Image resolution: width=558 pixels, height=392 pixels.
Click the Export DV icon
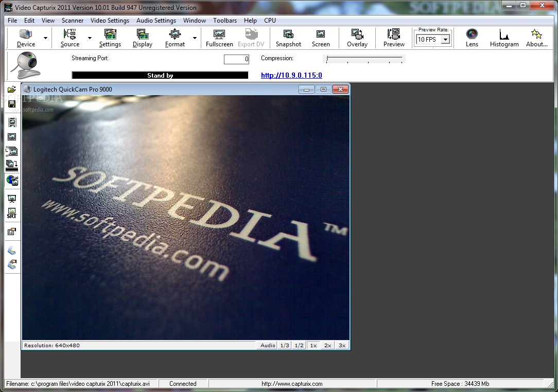(x=251, y=39)
